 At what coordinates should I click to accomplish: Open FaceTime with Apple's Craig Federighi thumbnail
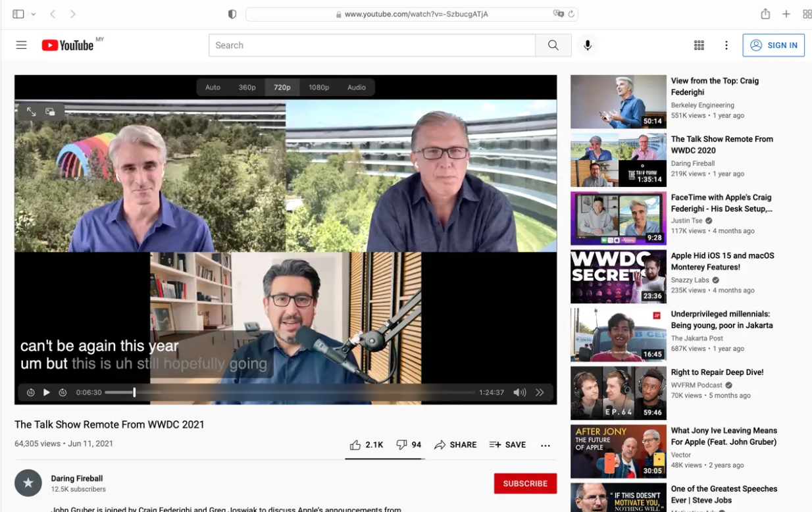[x=619, y=218]
